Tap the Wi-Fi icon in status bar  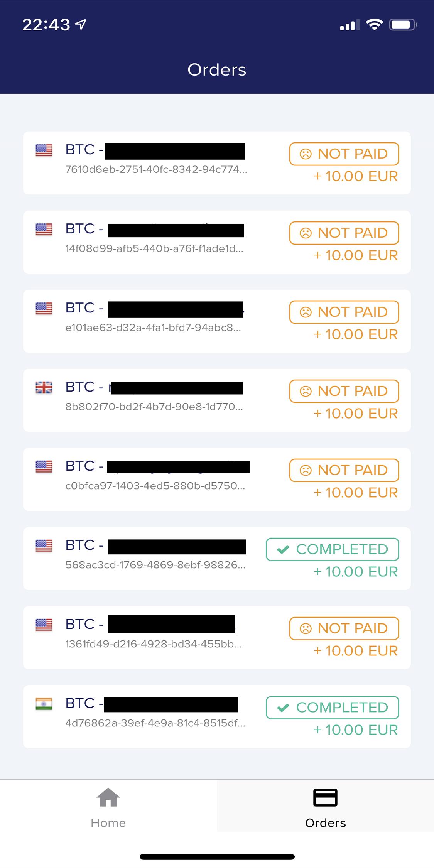(x=374, y=25)
